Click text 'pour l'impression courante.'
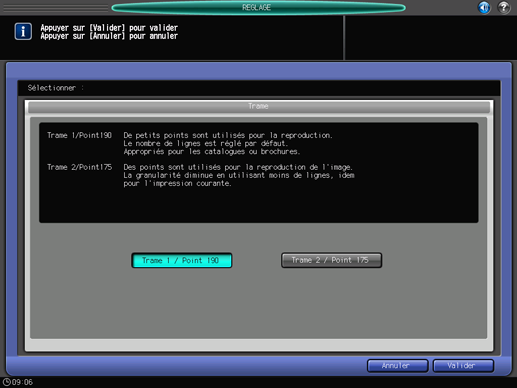The height and width of the screenshot is (388, 517). click(x=177, y=183)
